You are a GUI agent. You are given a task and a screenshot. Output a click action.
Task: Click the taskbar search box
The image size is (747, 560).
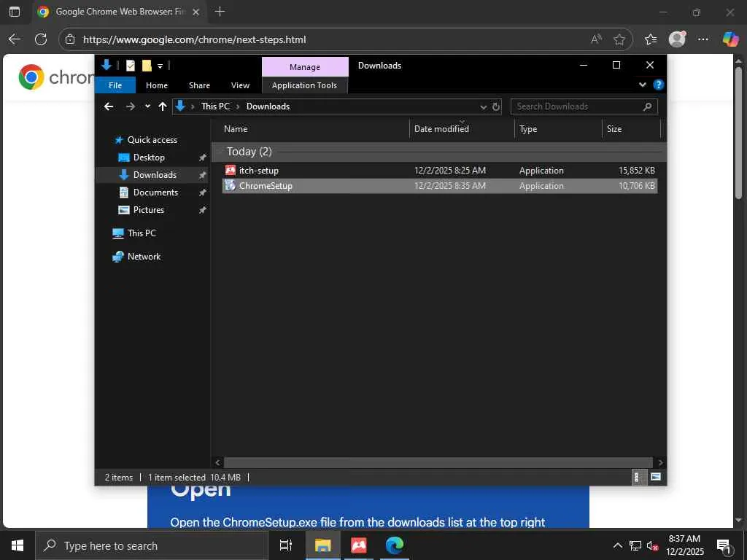pyautogui.click(x=152, y=545)
